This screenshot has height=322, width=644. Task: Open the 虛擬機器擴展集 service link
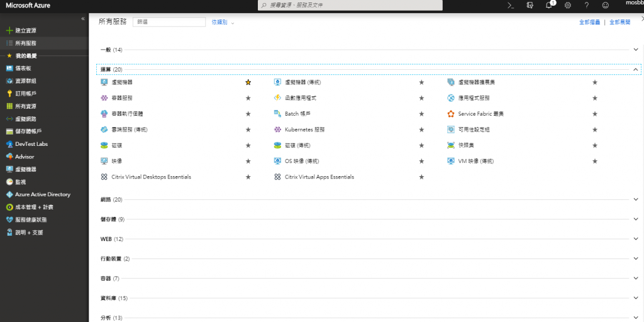(477, 82)
